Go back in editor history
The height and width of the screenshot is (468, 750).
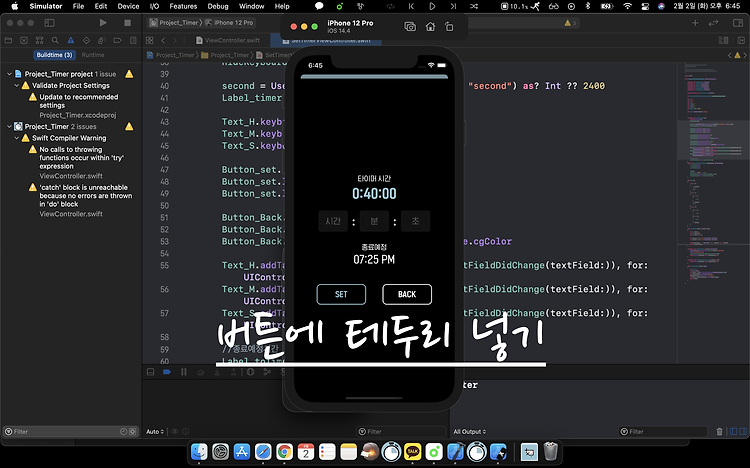click(x=164, y=41)
